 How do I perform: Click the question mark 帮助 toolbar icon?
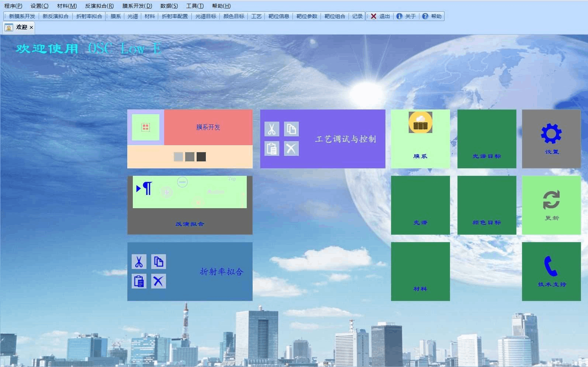[x=425, y=16]
